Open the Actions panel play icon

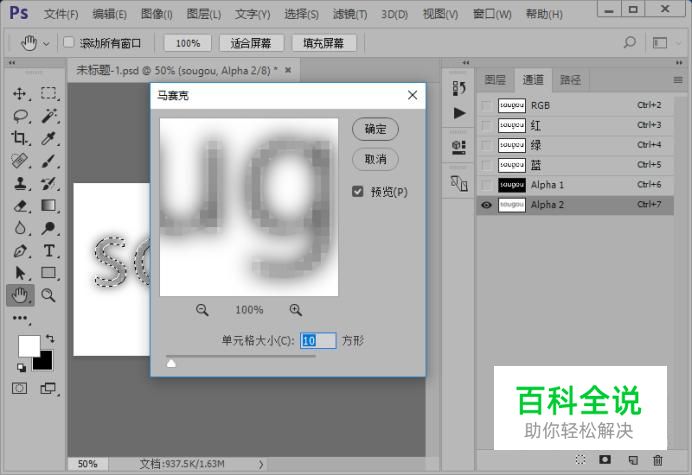point(459,113)
